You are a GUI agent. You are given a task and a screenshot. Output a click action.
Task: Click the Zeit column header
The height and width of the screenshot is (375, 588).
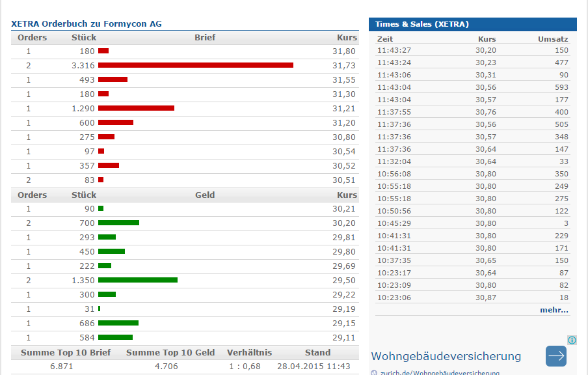coord(385,39)
